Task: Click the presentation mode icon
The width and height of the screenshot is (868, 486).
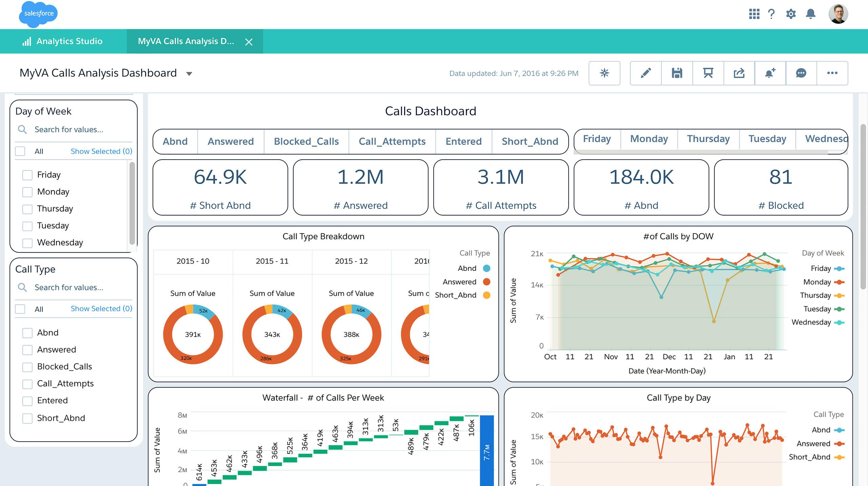Action: click(708, 73)
